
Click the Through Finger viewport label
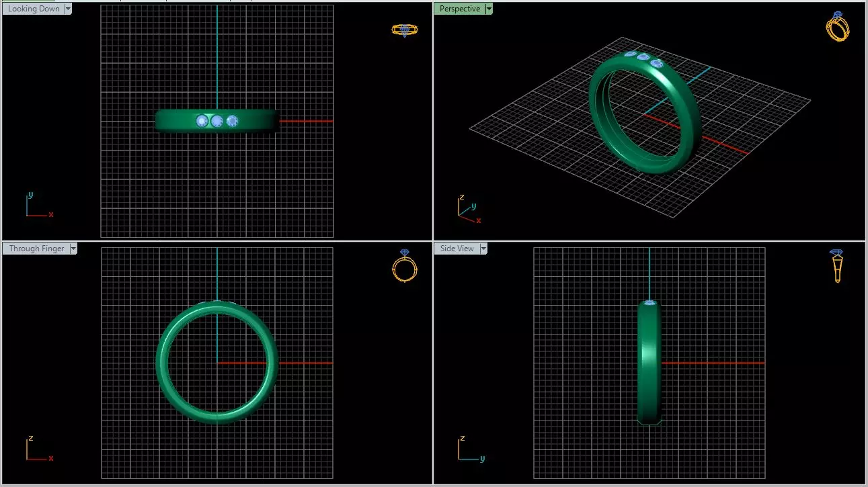[36, 249]
